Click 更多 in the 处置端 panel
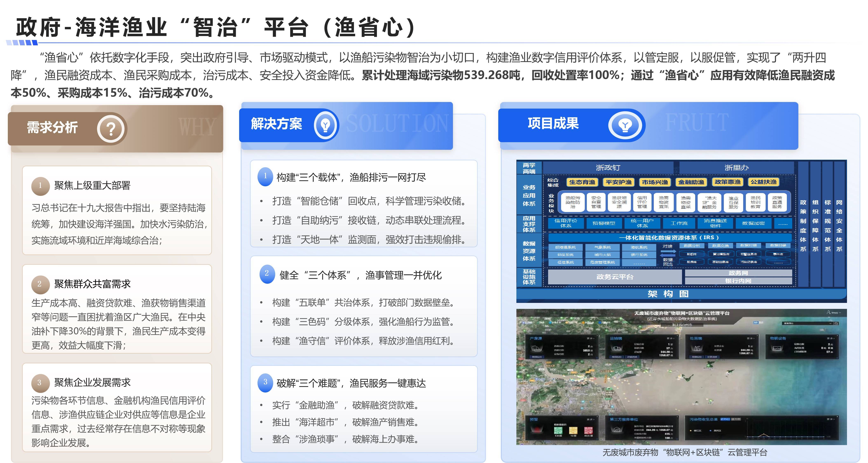The image size is (868, 463). point(751,338)
